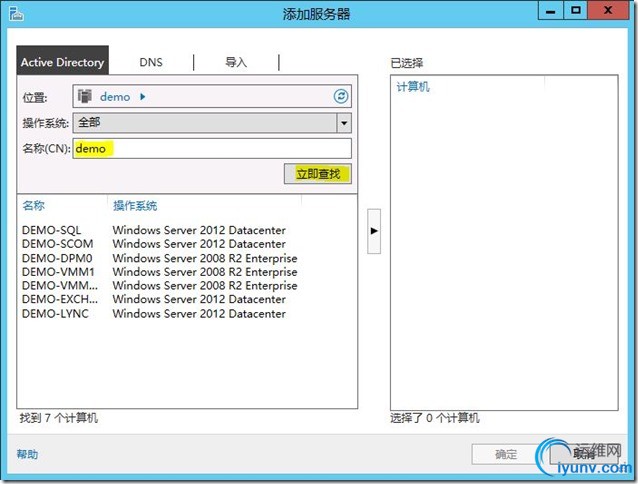Switch to the Active Directory tab
This screenshot has width=638, height=484.
click(x=62, y=60)
